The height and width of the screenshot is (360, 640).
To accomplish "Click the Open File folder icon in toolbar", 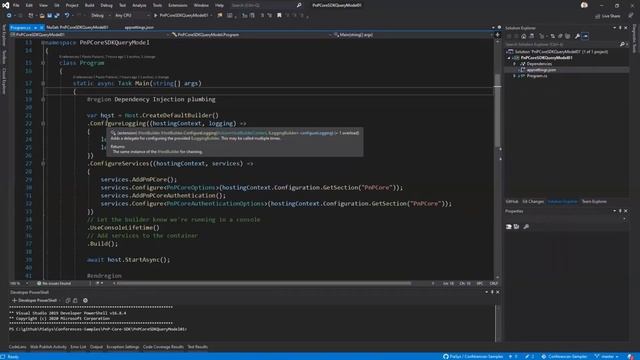I will [42, 16].
